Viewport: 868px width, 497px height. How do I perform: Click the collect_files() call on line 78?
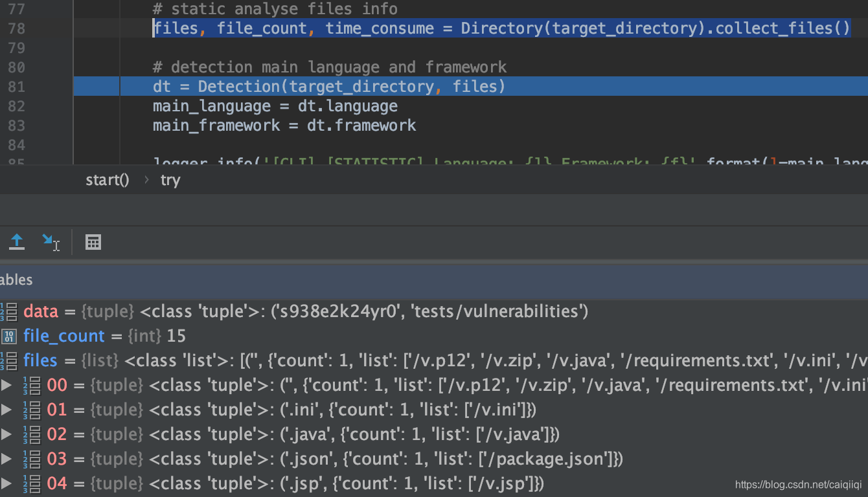[x=783, y=28]
